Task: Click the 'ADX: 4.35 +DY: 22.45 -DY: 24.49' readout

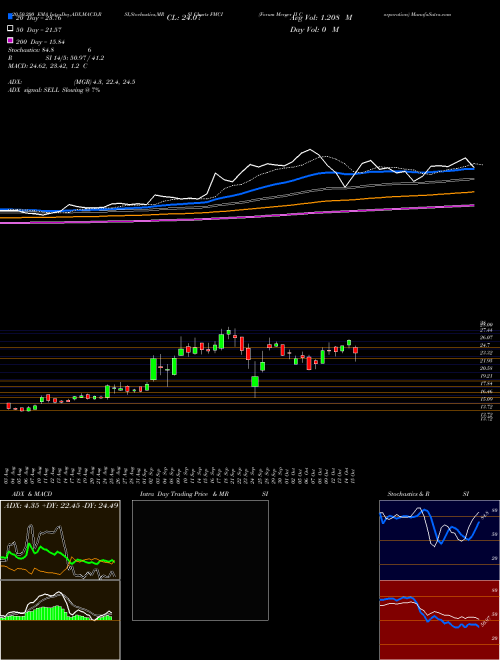Action: pyautogui.click(x=61, y=505)
